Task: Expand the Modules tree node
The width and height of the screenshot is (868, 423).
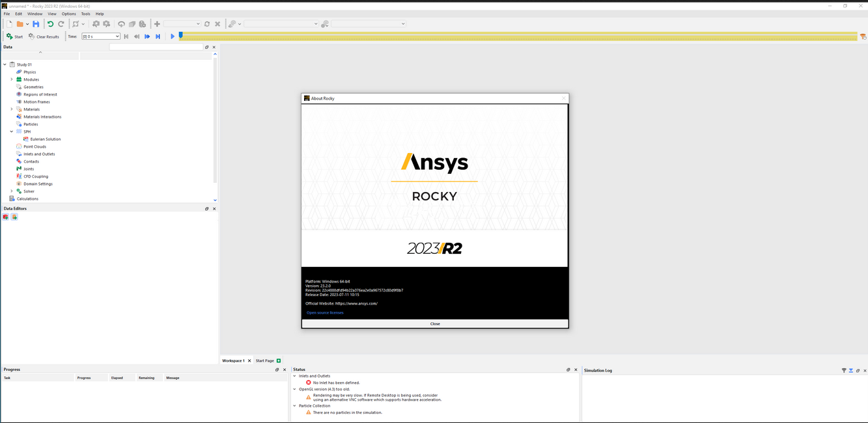Action: tap(11, 79)
